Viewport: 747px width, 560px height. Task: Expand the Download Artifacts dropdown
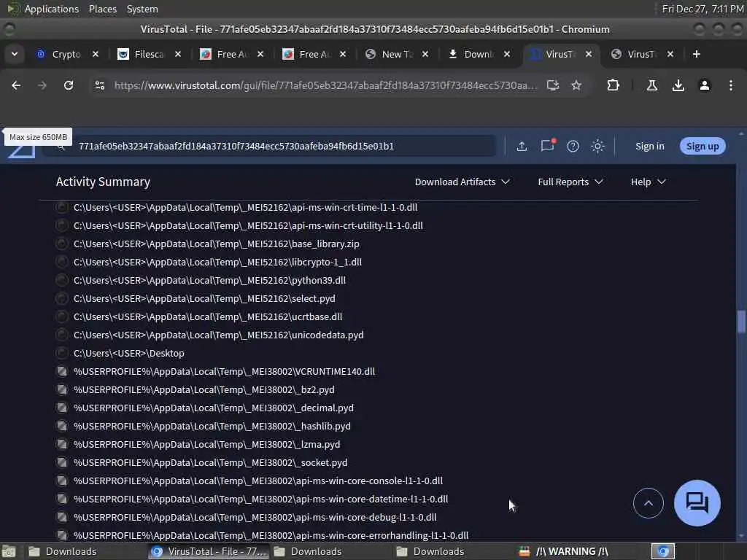click(462, 182)
